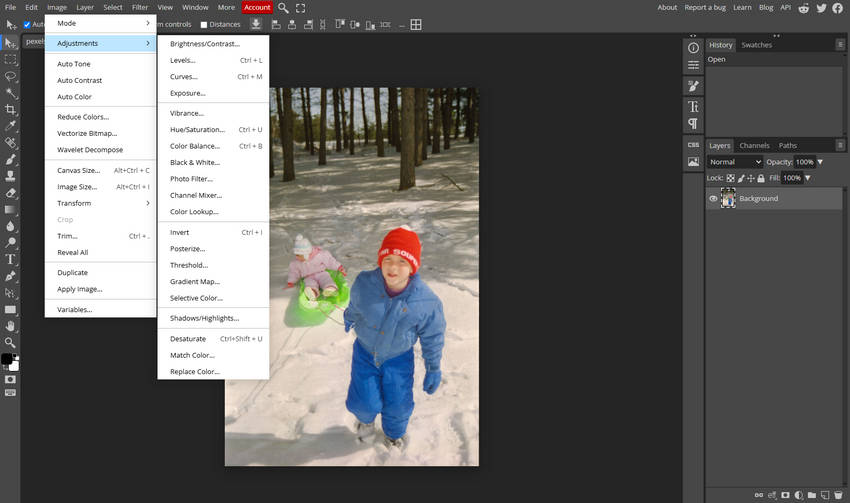The width and height of the screenshot is (850, 503).
Task: Open the Paragraph panel icon
Action: click(693, 124)
